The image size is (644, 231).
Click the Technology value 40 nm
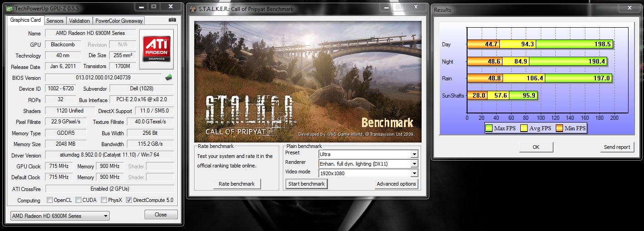point(63,55)
